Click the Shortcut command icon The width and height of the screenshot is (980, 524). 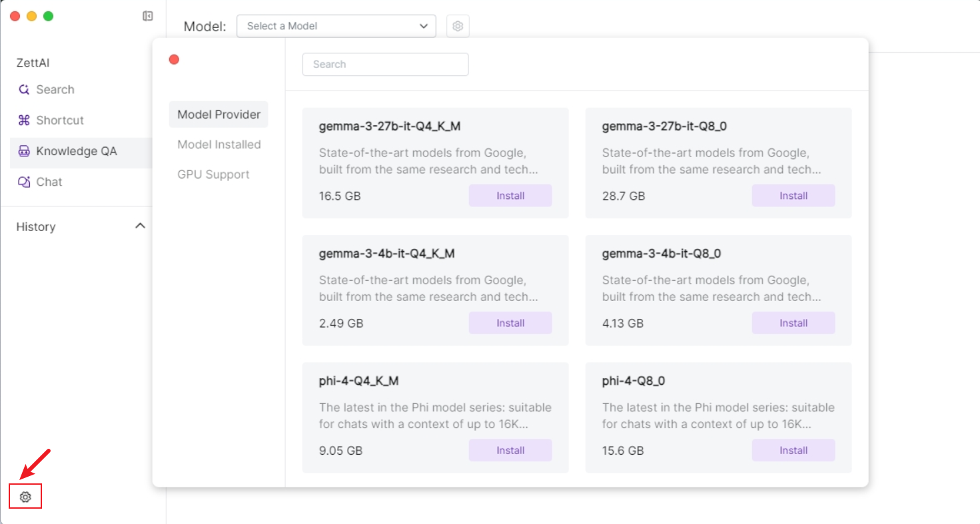coord(24,121)
